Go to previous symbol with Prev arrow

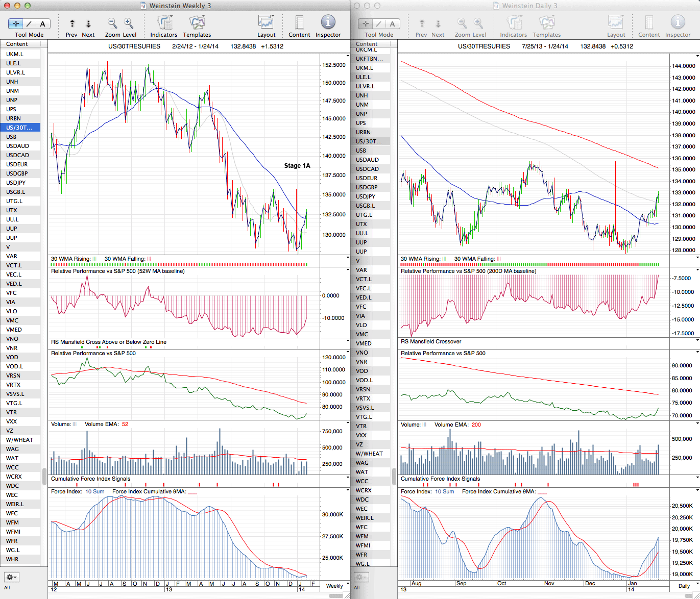coord(72,24)
